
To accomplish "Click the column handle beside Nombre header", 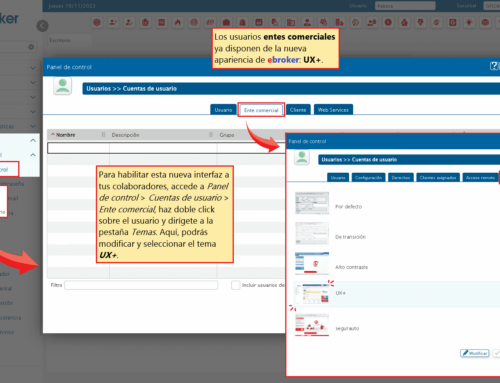I will point(103,135).
